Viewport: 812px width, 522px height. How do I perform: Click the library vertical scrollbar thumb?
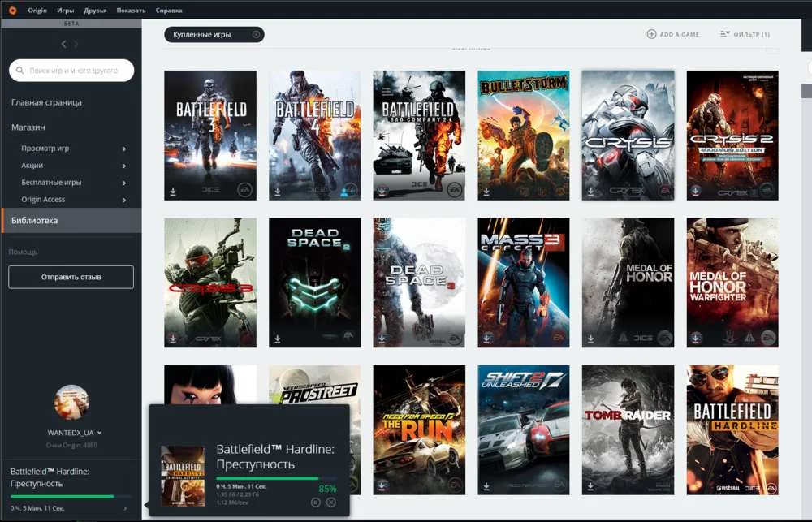807,91
